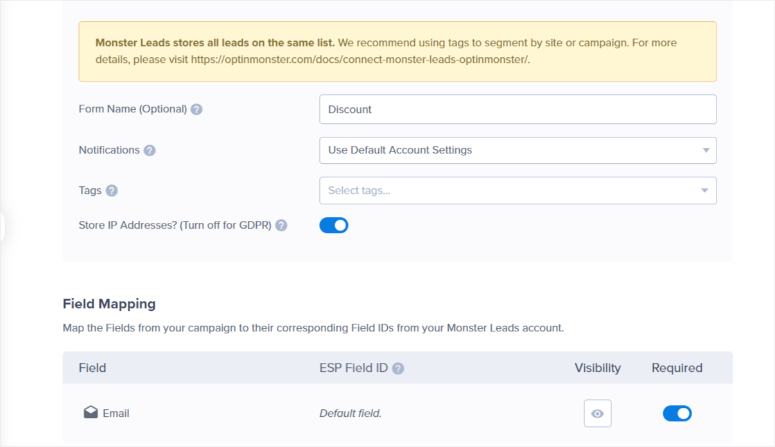
Task: Click the question mark next to Tags
Action: click(x=112, y=190)
